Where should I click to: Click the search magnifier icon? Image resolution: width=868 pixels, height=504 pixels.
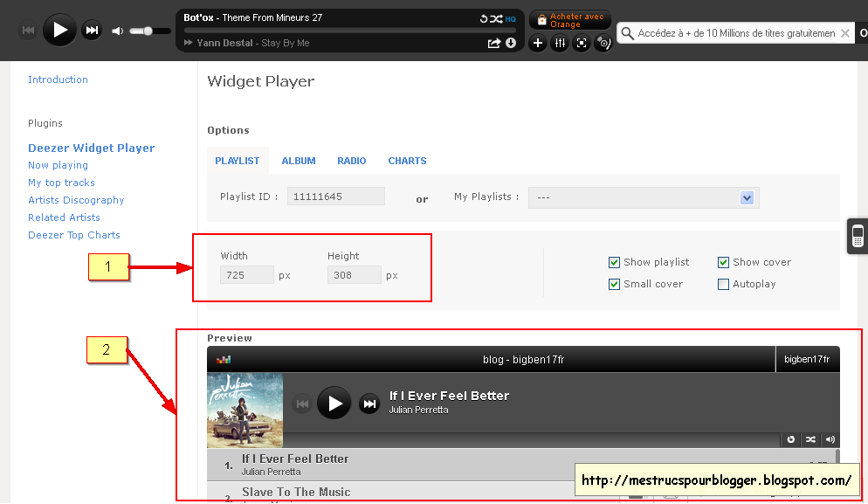(x=627, y=33)
